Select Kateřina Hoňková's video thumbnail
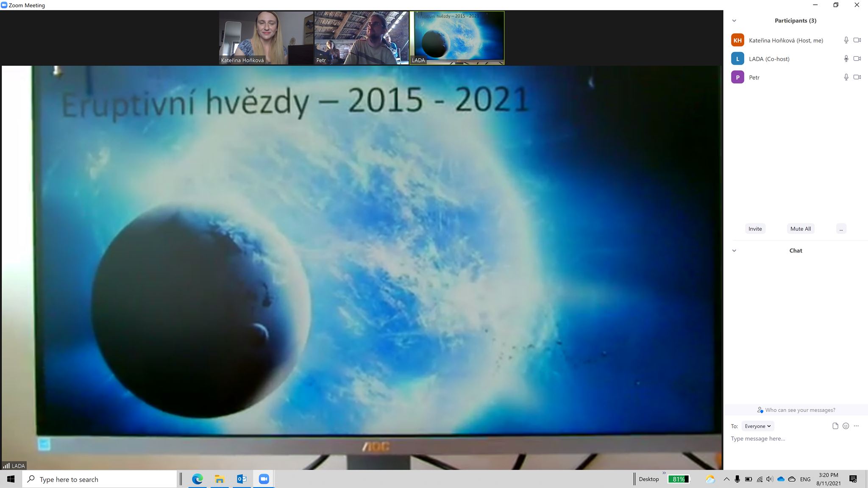 (x=266, y=38)
